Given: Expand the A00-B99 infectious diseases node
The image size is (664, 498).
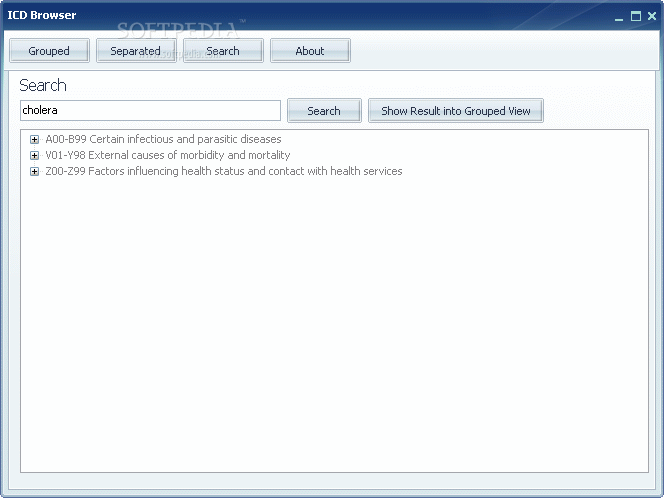Looking at the screenshot, I should point(34,139).
